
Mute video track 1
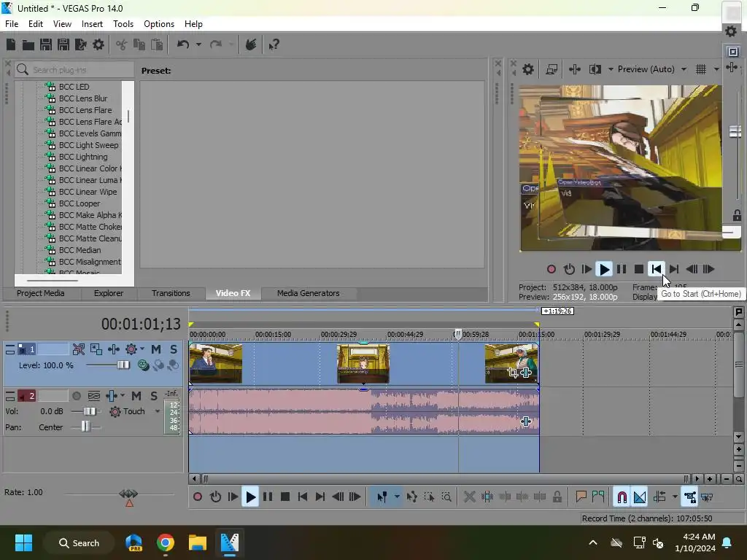(156, 349)
